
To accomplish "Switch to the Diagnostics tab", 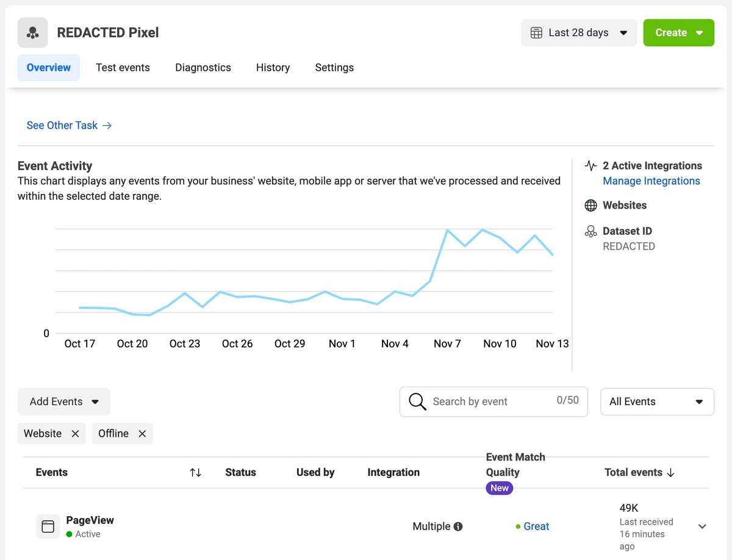I will (x=203, y=68).
